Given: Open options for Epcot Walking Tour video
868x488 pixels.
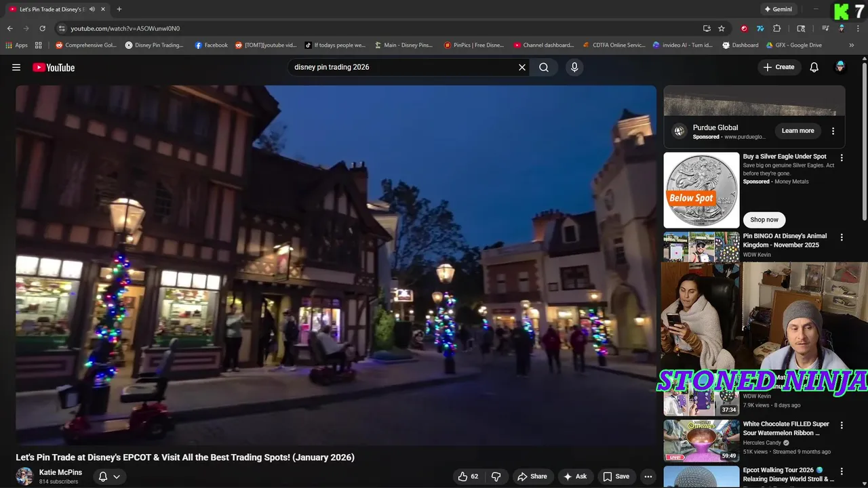Looking at the screenshot, I should [842, 471].
